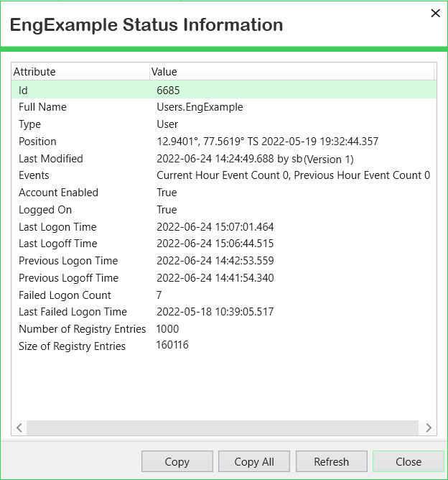The height and width of the screenshot is (480, 448).
Task: Close the dialog with Close button
Action: point(408,461)
